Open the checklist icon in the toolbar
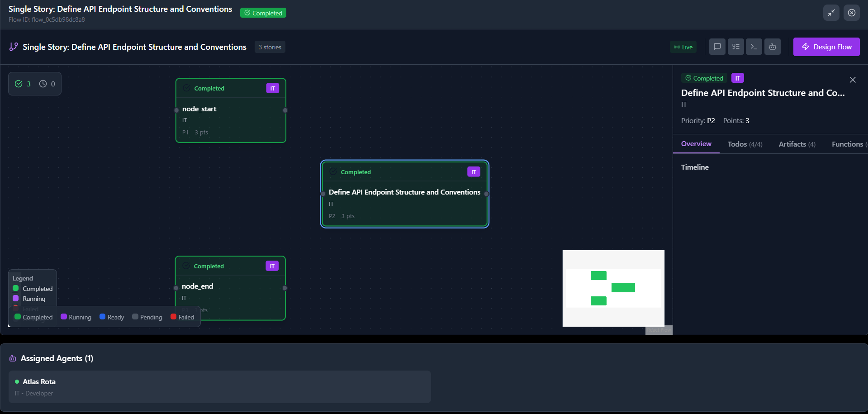Screen dimensions: 868x414 tap(736, 47)
